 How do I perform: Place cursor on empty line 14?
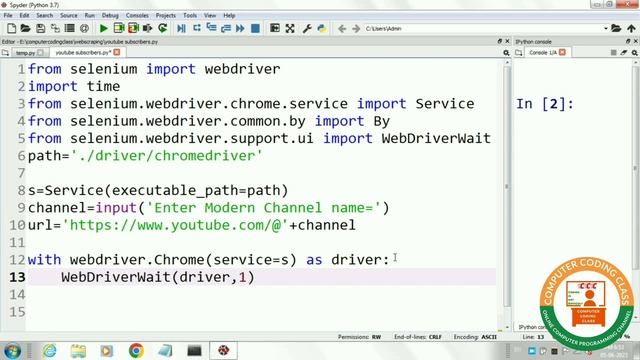(261, 294)
